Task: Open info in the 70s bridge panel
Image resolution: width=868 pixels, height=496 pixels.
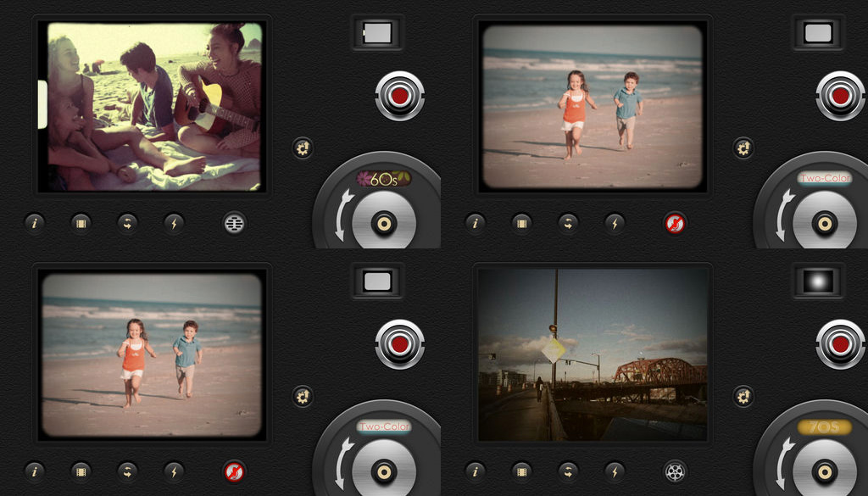Action: (475, 471)
